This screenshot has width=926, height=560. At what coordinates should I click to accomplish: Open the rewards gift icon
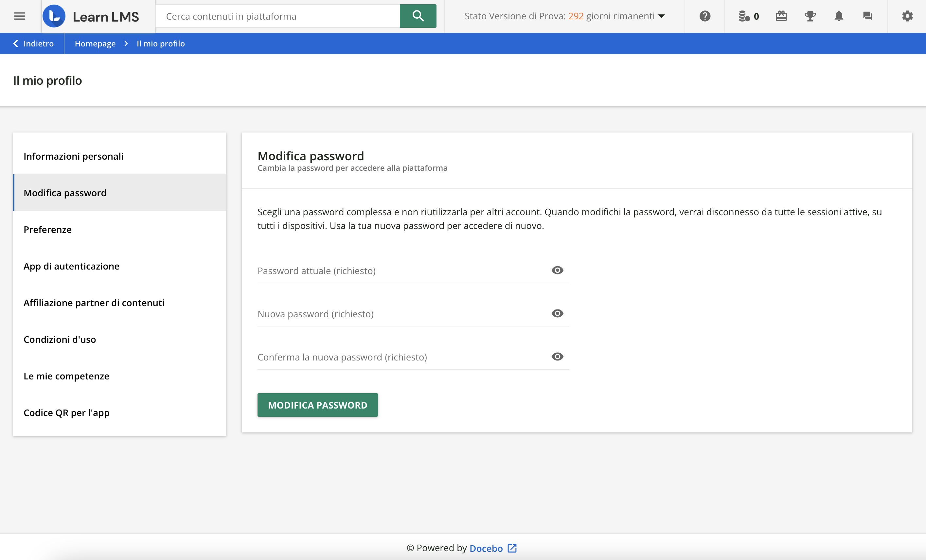pyautogui.click(x=781, y=16)
